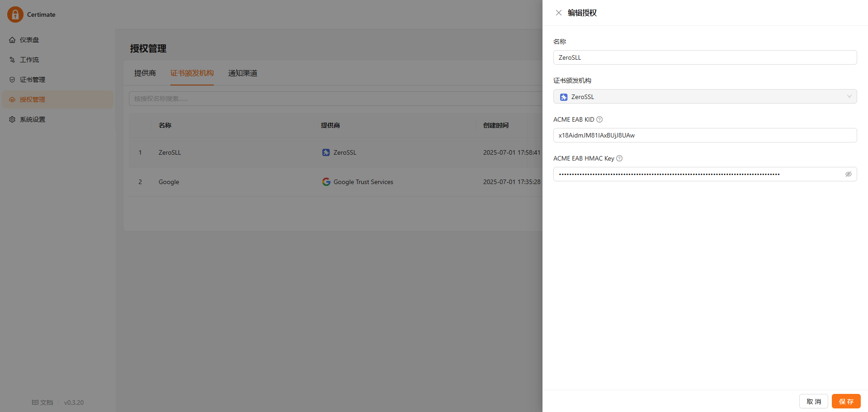Screen dimensions: 868x412
Task: Click the Certimate padlock logo
Action: coord(15,14)
